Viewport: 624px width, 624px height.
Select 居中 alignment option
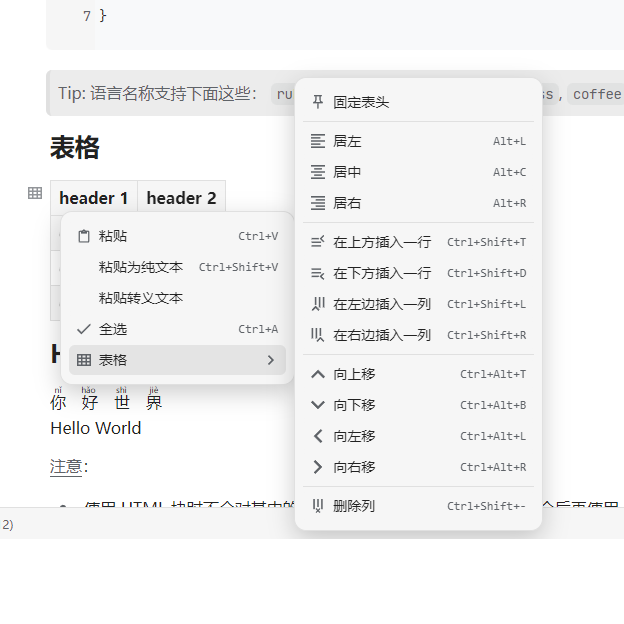tap(418, 172)
